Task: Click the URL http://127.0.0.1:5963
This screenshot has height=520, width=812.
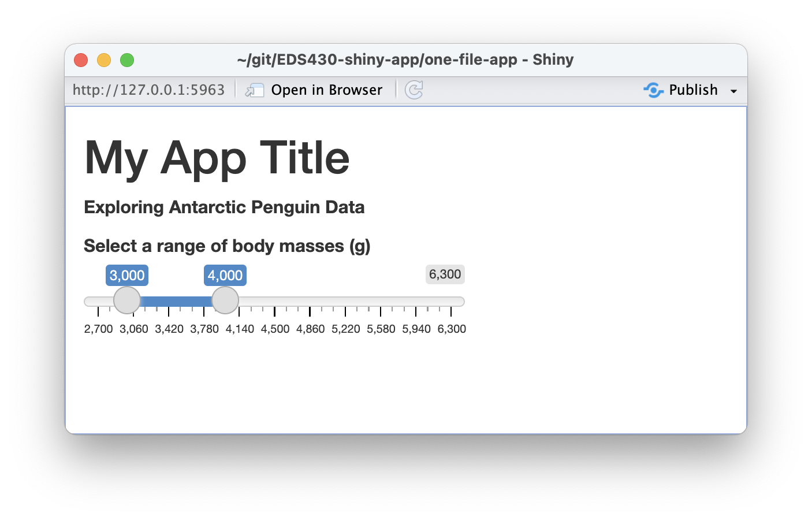Action: point(148,90)
